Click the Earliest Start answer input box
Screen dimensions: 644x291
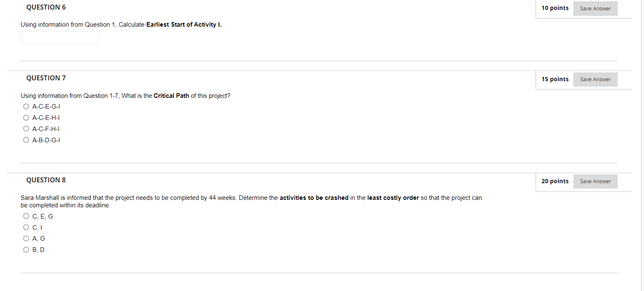tap(59, 37)
